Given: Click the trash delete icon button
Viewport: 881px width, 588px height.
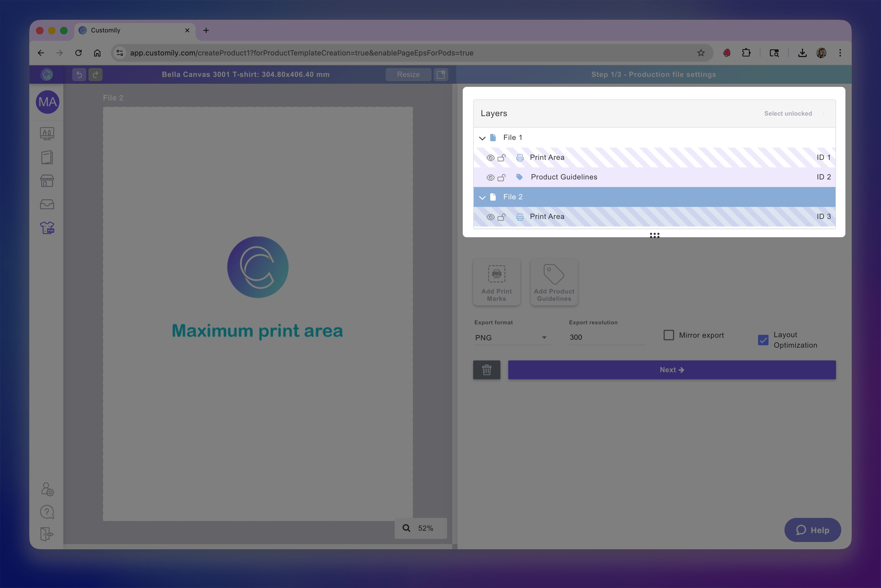Looking at the screenshot, I should (x=487, y=370).
